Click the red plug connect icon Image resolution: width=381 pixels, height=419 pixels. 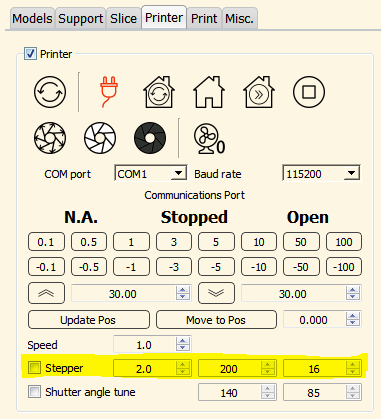109,92
